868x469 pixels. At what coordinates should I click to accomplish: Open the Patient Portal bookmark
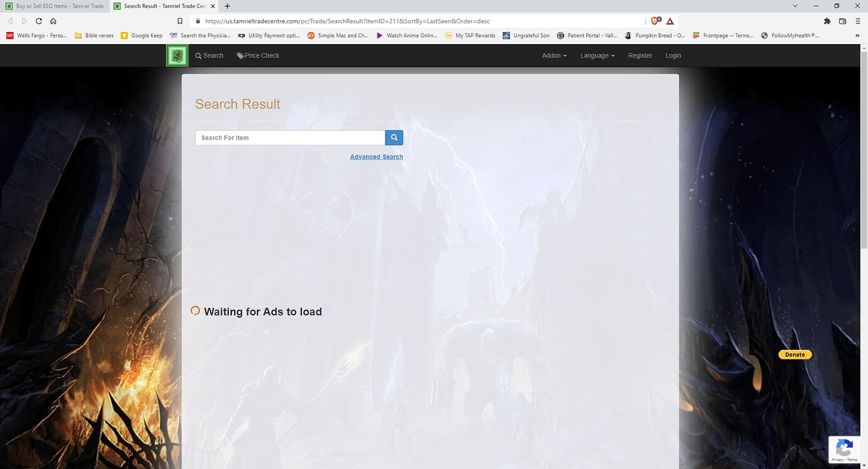point(587,36)
